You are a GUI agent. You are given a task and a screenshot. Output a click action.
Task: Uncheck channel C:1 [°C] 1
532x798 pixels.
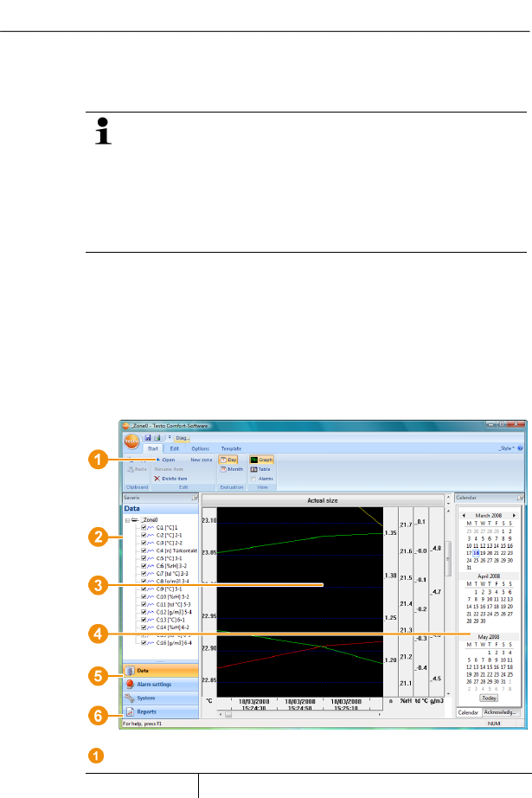pyautogui.click(x=144, y=528)
